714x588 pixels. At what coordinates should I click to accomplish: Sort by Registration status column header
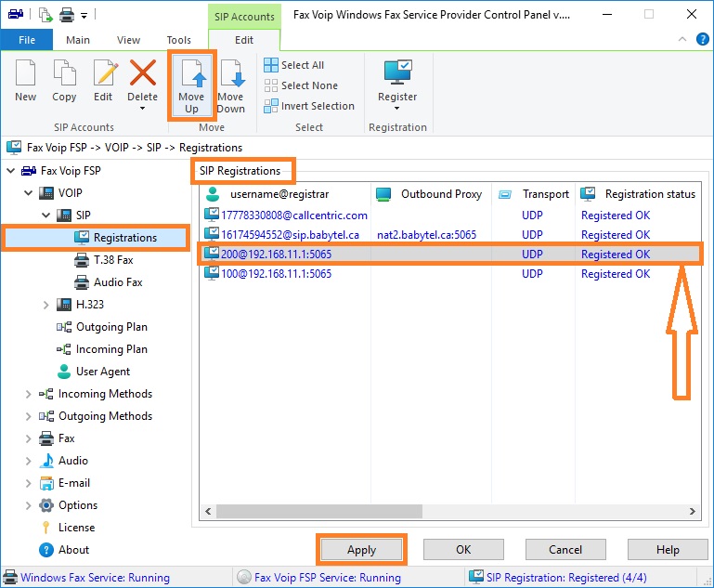(638, 194)
